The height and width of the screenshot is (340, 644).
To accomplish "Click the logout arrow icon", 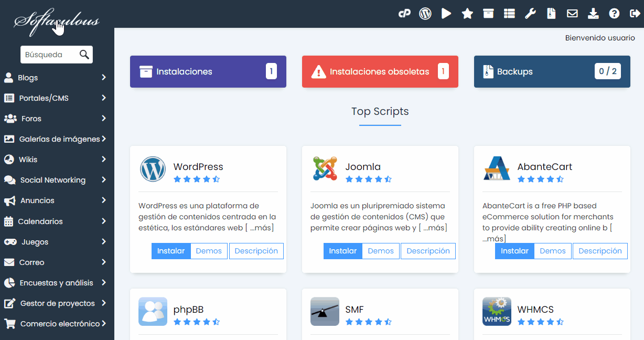I will coord(635,14).
